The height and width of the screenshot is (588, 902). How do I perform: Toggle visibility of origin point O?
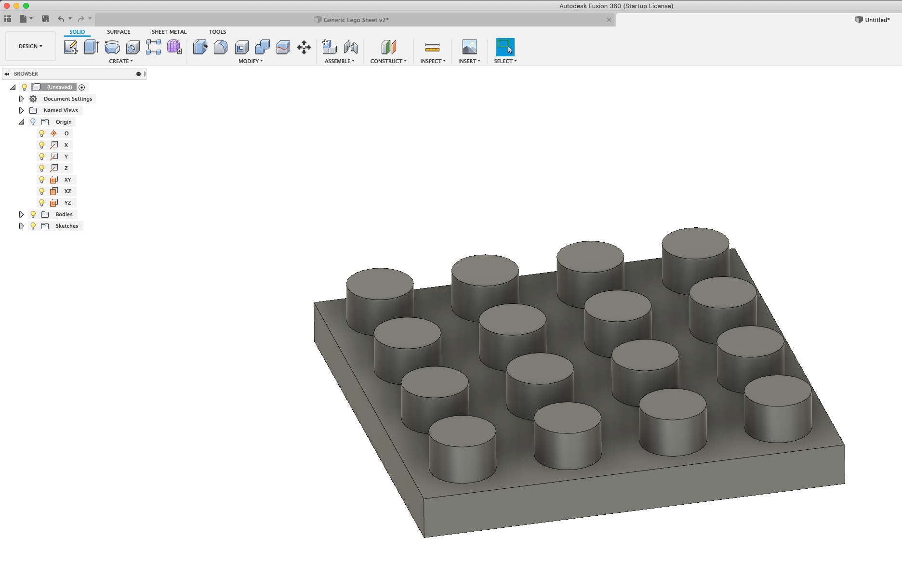(x=42, y=133)
